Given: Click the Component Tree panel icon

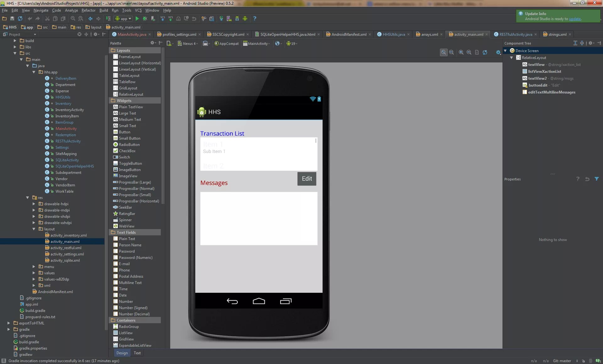Looking at the screenshot, I should tap(598, 43).
